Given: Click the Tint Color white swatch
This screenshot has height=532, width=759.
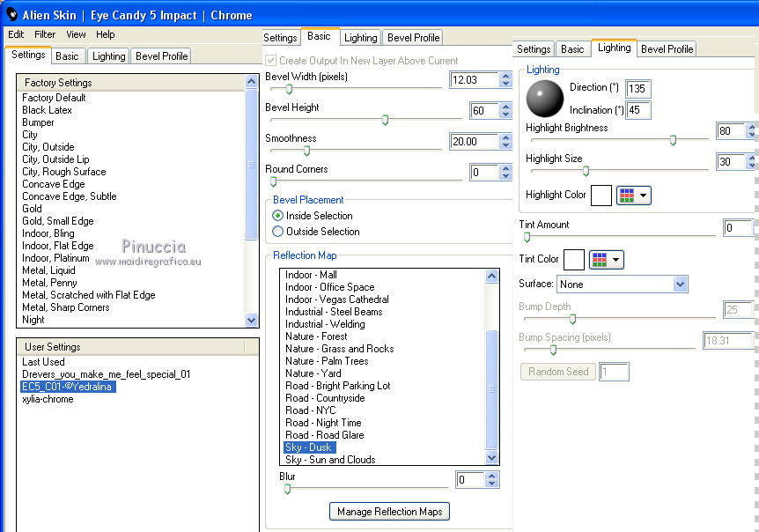Looking at the screenshot, I should tap(574, 260).
